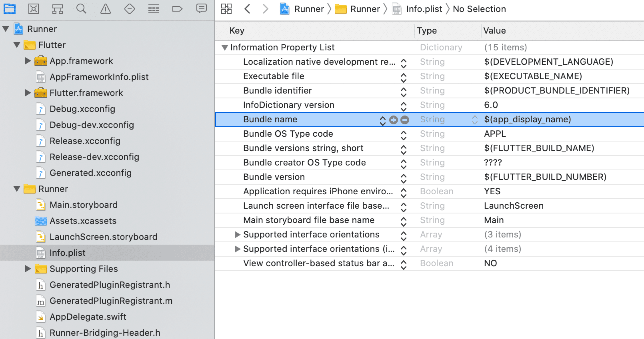Image resolution: width=644 pixels, height=339 pixels.
Task: Open the Source Control navigator
Action: 34,9
